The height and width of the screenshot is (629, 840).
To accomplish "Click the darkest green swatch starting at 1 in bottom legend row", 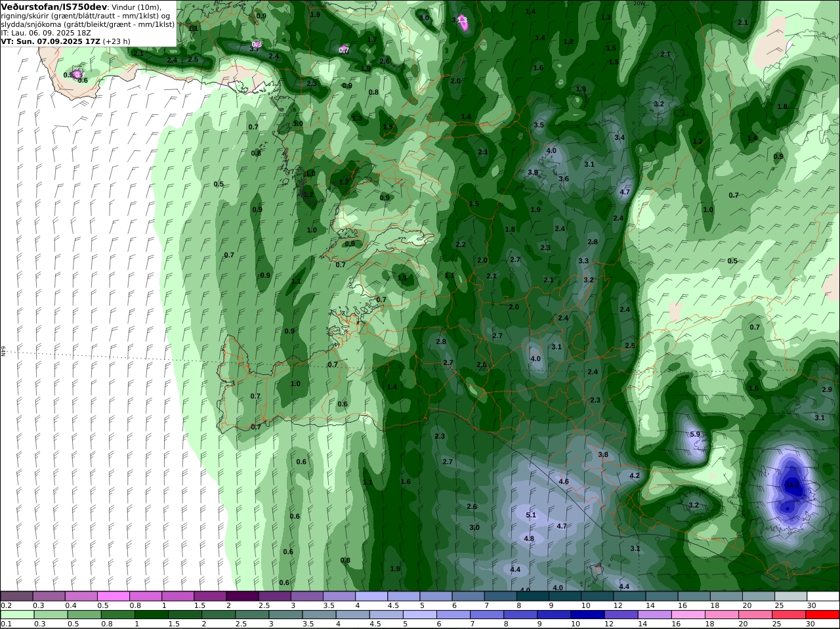I will 151,615.
